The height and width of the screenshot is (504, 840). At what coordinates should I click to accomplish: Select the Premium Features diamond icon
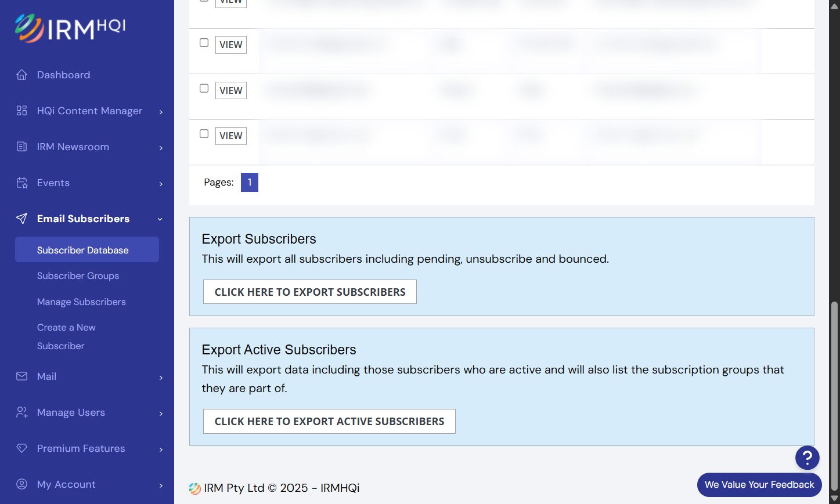pyautogui.click(x=22, y=448)
